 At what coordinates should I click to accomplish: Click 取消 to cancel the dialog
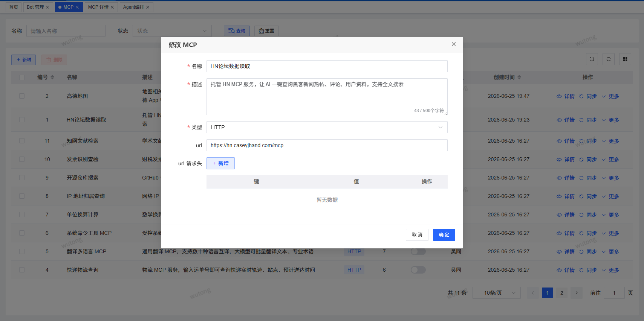417,235
